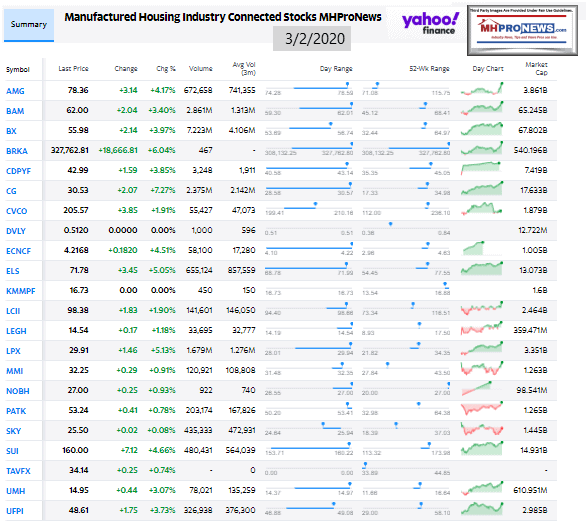Screen dimensions: 588x531
Task: Open the LCII ticker symbol link
Action: pos(13,311)
